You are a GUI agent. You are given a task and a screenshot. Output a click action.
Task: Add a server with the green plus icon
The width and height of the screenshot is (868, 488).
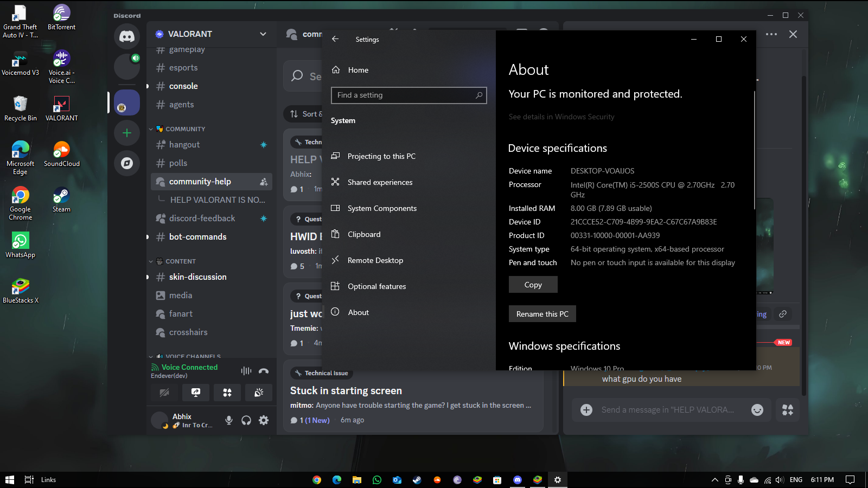(127, 133)
